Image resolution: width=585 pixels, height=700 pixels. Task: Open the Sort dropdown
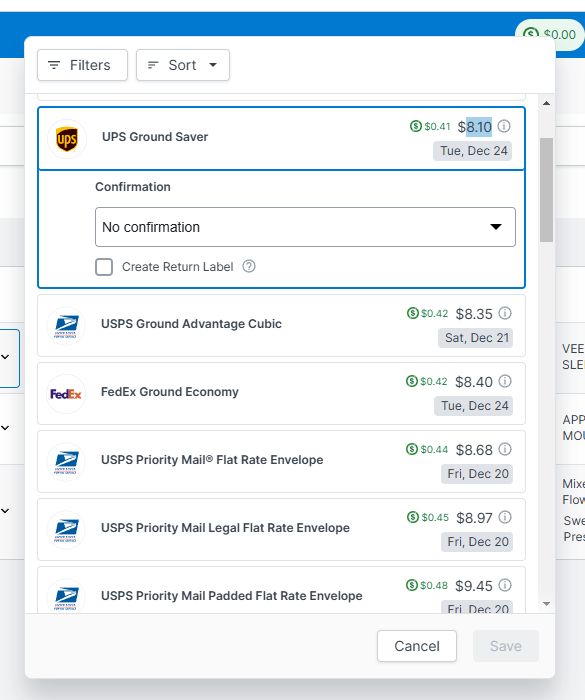click(183, 65)
